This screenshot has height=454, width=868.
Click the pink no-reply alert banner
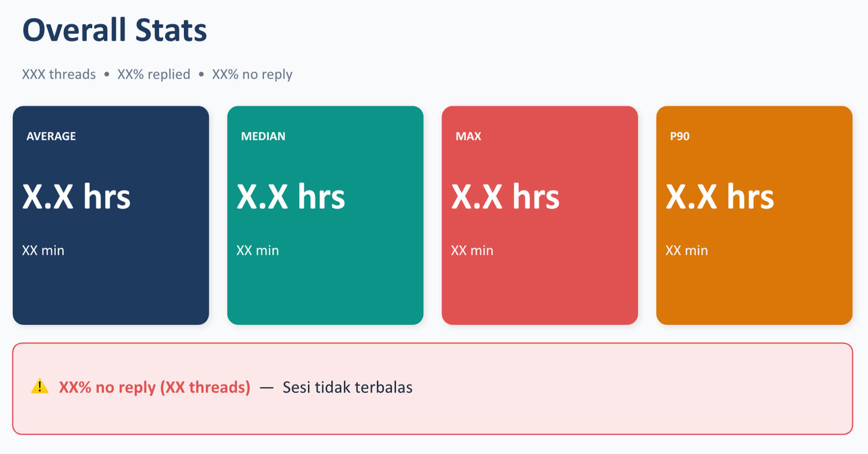pos(433,389)
